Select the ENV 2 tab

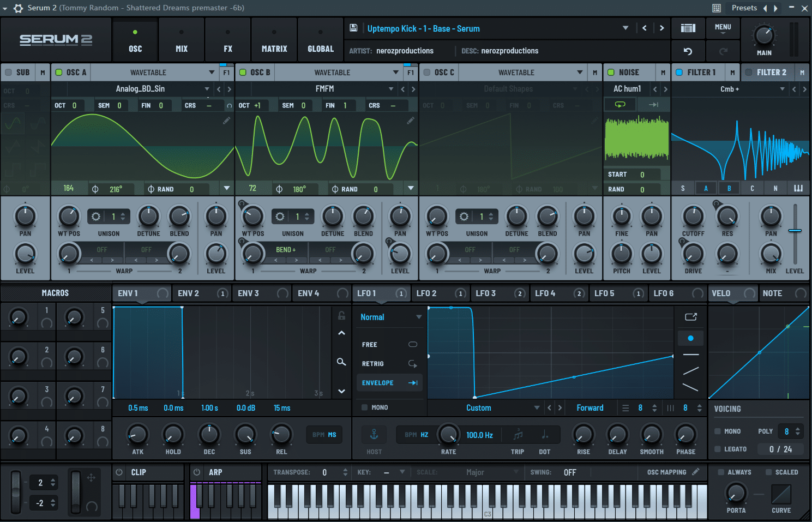(x=189, y=293)
